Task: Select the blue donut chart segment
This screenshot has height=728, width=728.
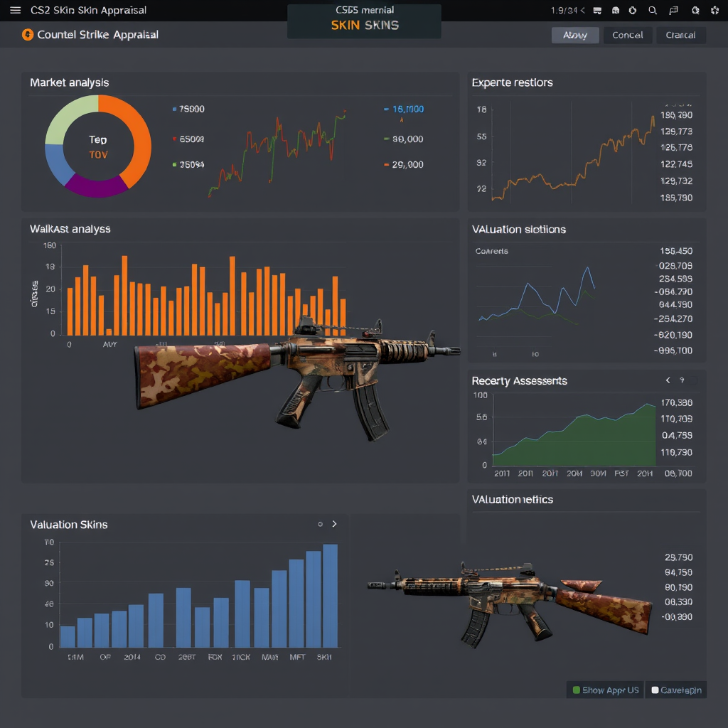Action: (x=58, y=164)
